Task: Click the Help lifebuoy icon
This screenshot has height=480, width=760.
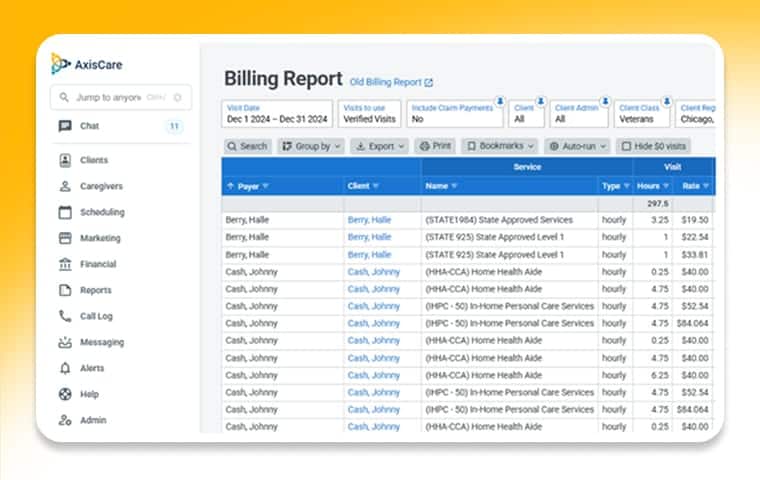Action: click(65, 394)
